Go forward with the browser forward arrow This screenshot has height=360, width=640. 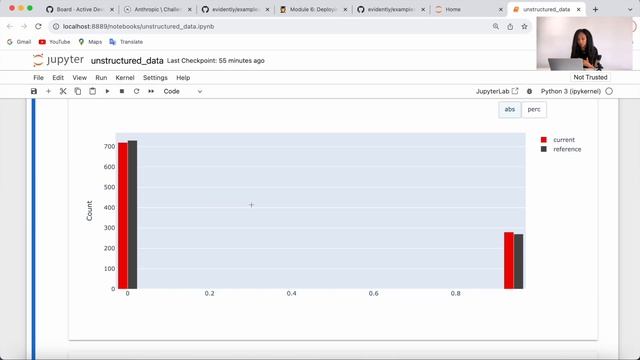[x=24, y=27]
